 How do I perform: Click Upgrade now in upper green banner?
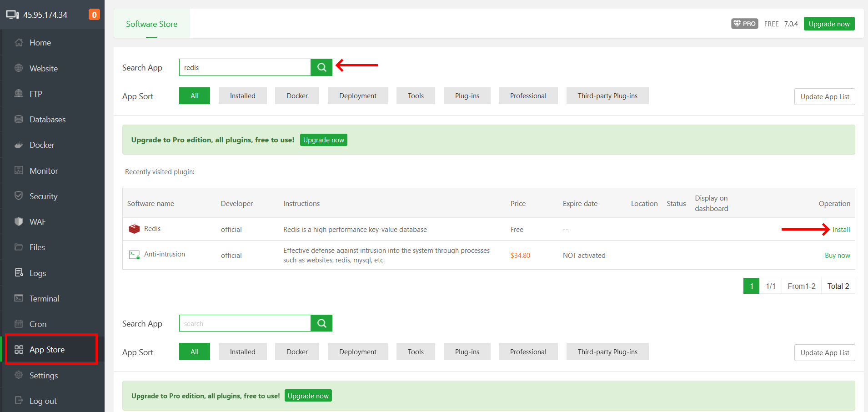point(324,140)
